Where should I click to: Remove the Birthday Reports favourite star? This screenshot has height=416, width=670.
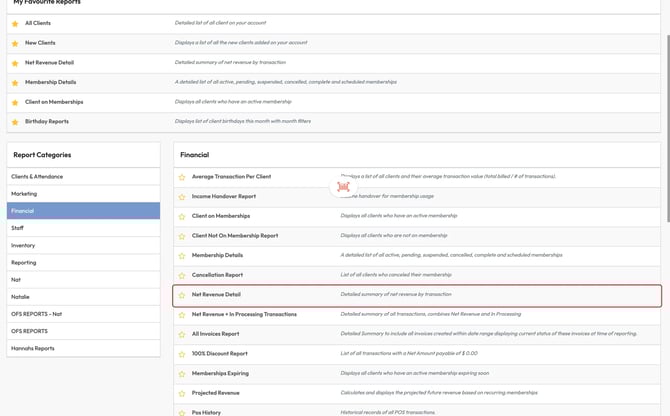tap(15, 122)
